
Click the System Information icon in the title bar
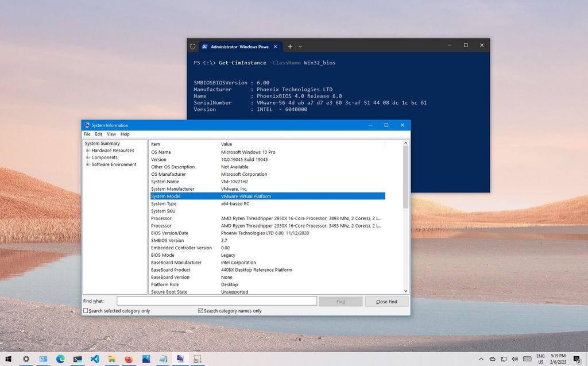click(x=85, y=125)
